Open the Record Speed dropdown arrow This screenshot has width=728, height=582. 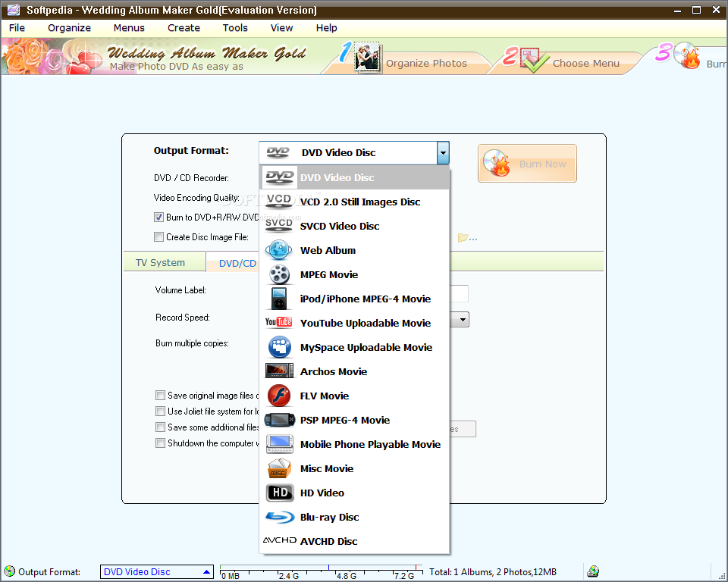pyautogui.click(x=463, y=320)
